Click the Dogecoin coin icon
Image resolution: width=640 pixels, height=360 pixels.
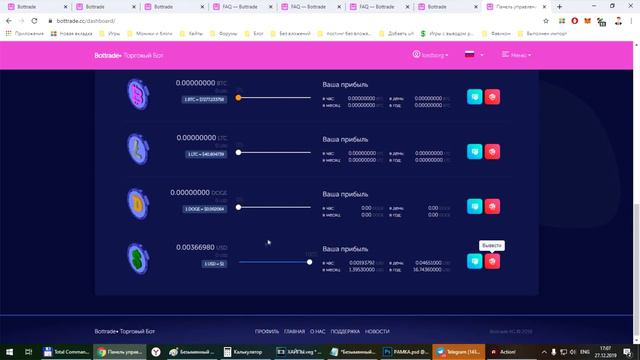[x=138, y=204]
